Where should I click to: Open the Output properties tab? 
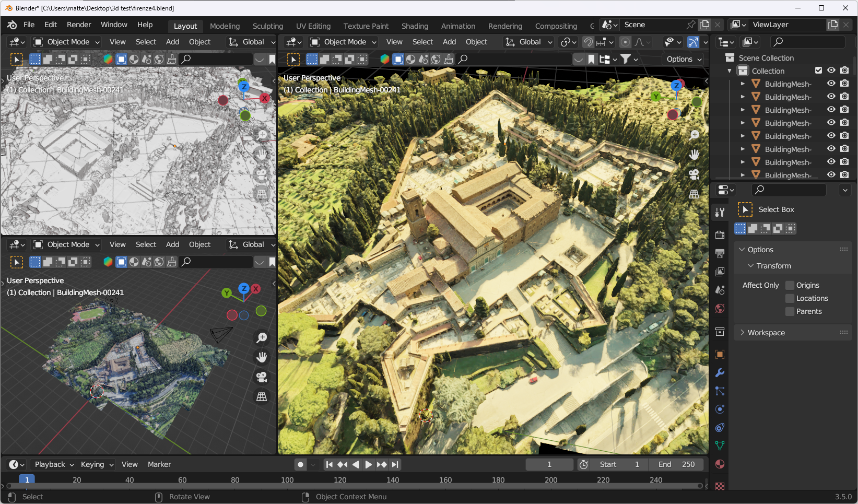[720, 253]
